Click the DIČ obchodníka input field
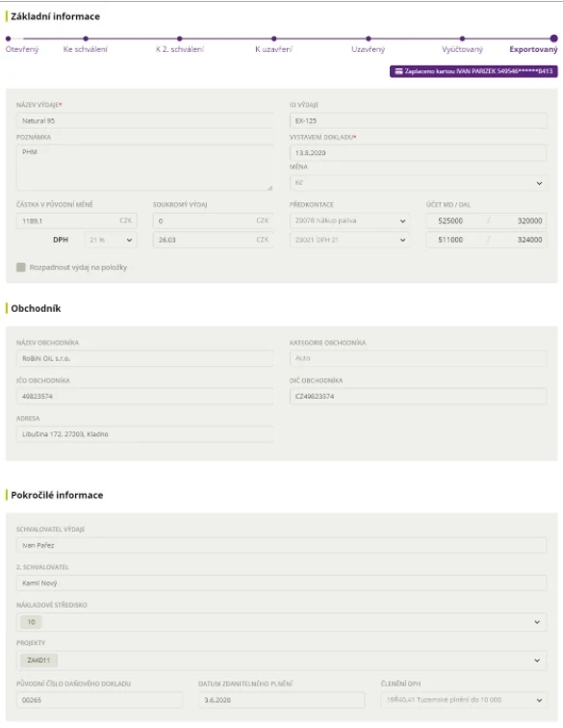The height and width of the screenshot is (728, 563). (x=419, y=397)
